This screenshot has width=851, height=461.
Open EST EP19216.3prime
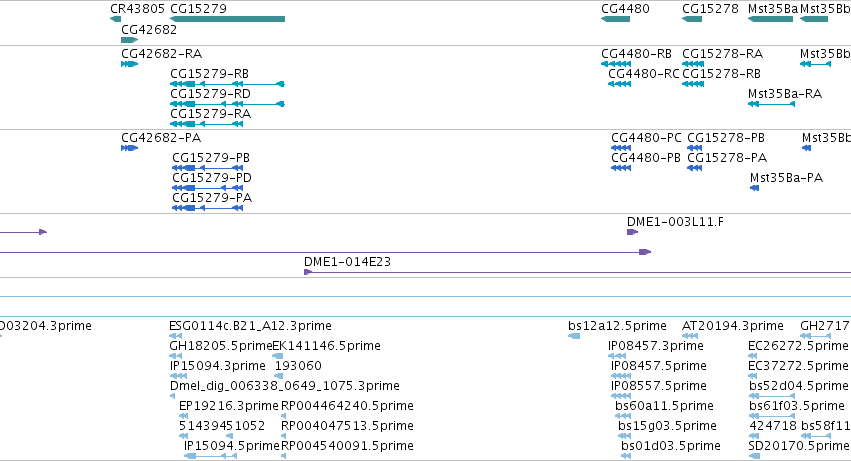point(228,407)
